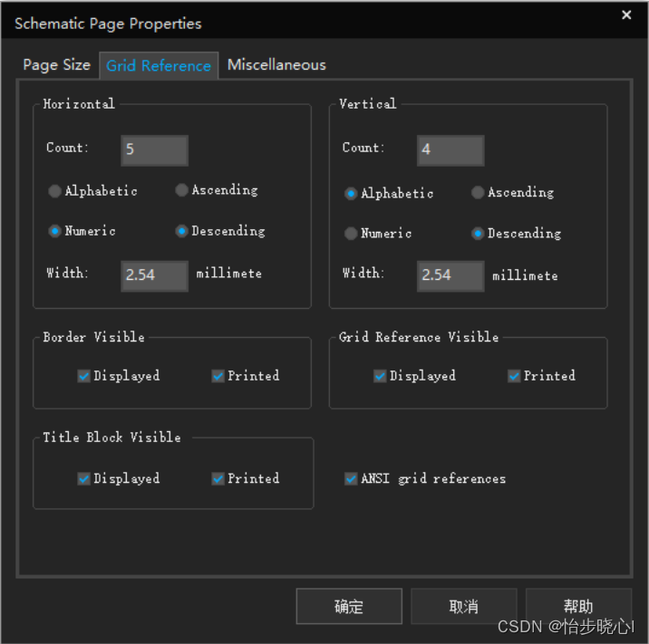Select Horizontal Ascending radio button
Screen dimensions: 649x644
tap(182, 190)
